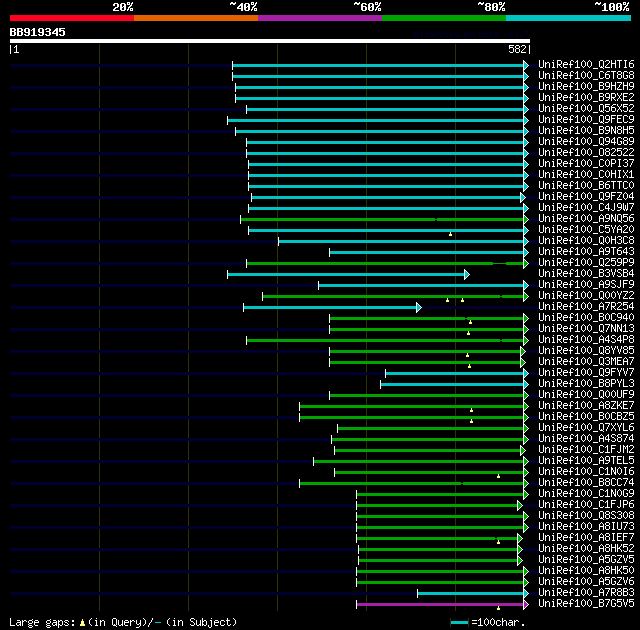The width and height of the screenshot is (640, 630).
Task: Open hit UniRef100_Q56X52
Action: point(586,109)
